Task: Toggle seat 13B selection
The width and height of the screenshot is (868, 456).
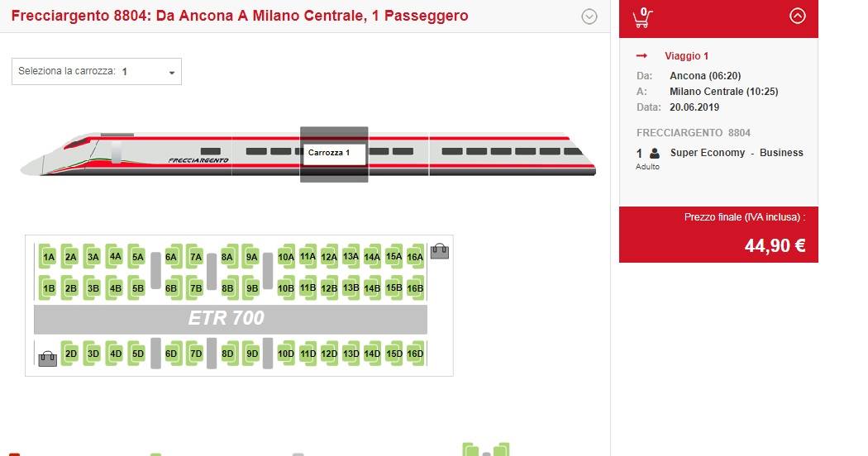Action: [351, 287]
